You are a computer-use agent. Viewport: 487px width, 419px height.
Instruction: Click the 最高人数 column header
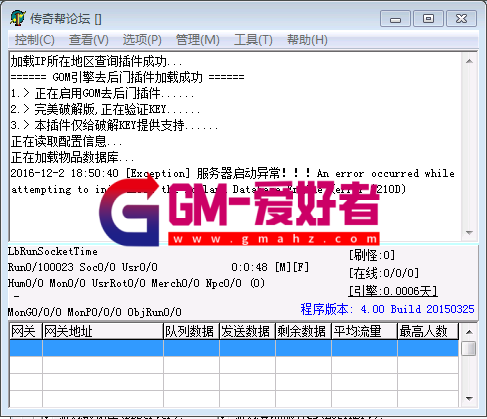point(428,331)
